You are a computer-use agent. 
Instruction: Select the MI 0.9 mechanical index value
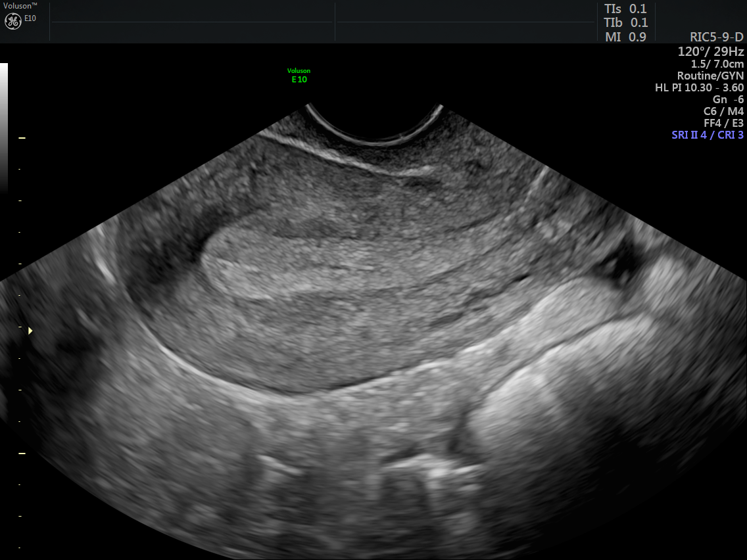point(625,37)
